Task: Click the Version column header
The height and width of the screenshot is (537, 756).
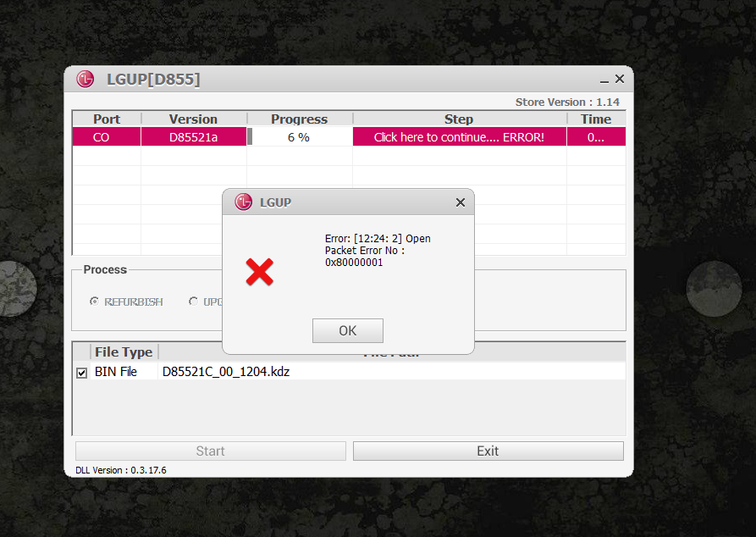Action: click(193, 119)
